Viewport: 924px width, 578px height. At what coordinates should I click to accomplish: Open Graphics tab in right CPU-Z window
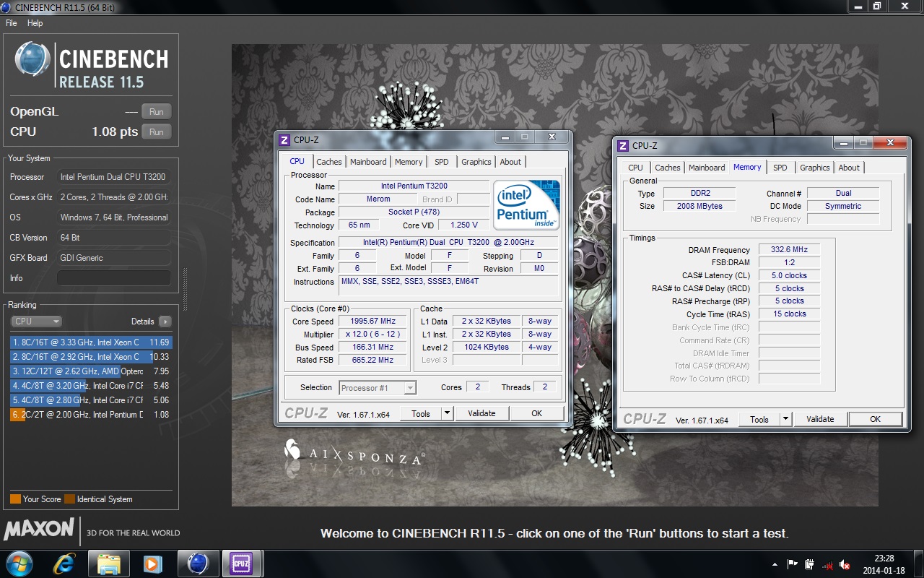tap(815, 168)
